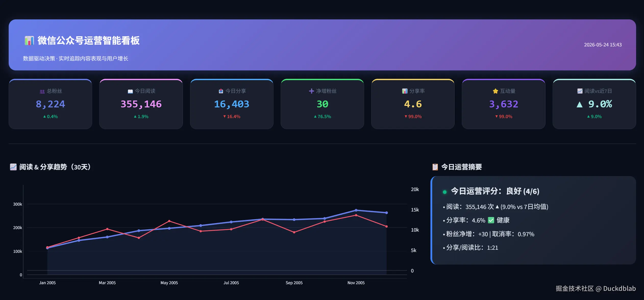Click the total fans value 8,224
644x300 pixels.
[51, 104]
